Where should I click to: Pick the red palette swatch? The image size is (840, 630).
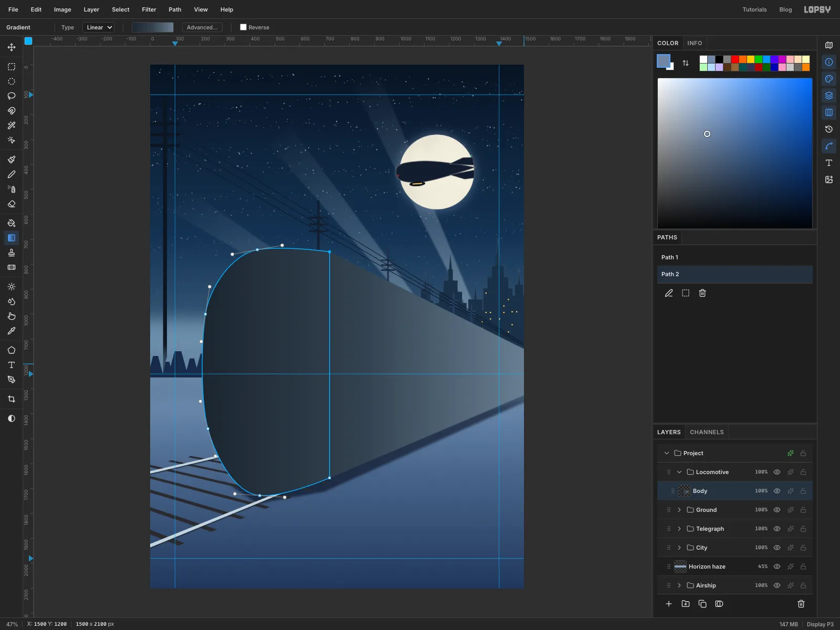735,59
